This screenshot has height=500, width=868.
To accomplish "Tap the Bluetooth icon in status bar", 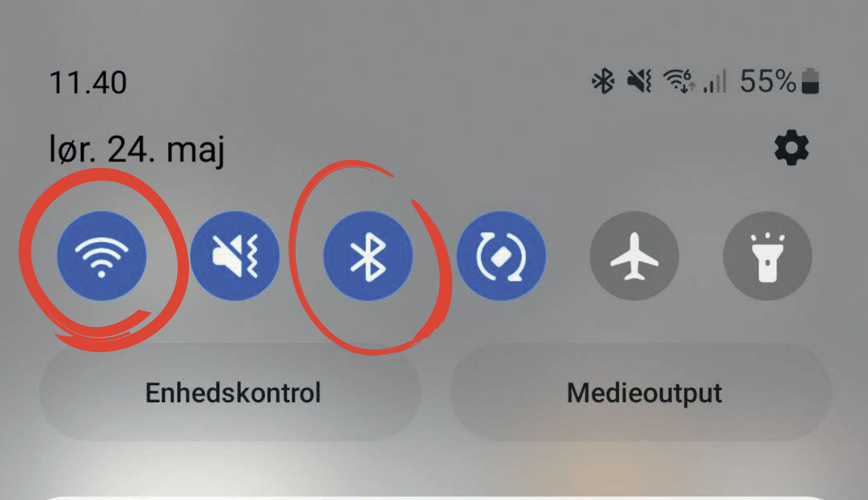I will pyautogui.click(x=603, y=81).
